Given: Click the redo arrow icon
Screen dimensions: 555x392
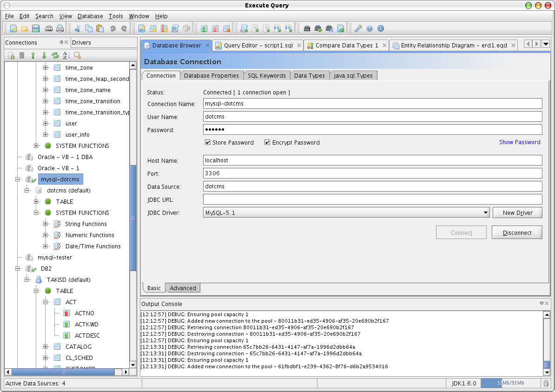Looking at the screenshot, I should coord(124,29).
